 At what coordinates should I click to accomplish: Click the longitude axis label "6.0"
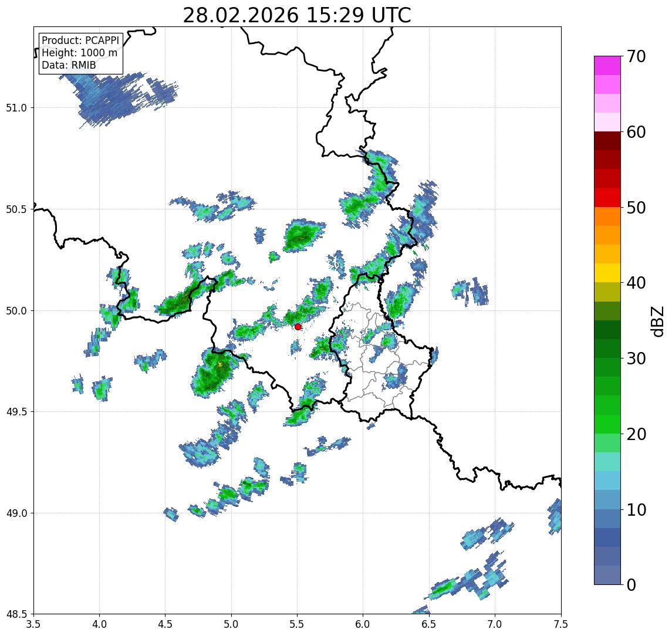point(363,624)
